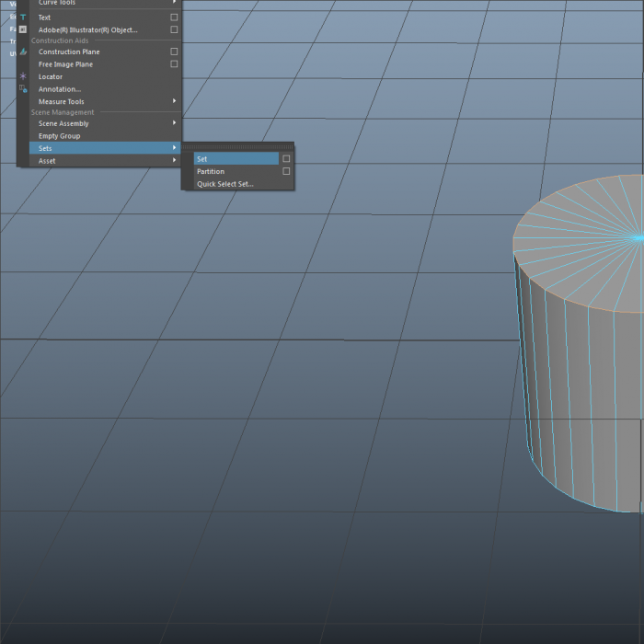The height and width of the screenshot is (644, 644).
Task: Click the Adobe Illustrator Object icon
Action: click(x=23, y=29)
